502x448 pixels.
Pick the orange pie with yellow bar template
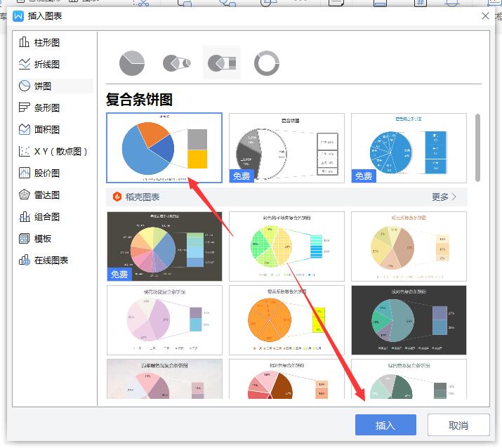tap(286, 320)
